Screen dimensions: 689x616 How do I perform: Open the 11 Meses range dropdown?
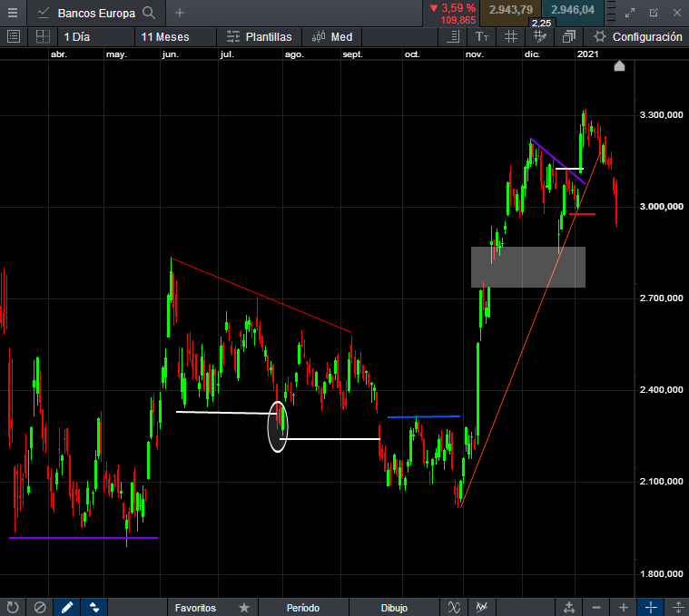coord(176,37)
